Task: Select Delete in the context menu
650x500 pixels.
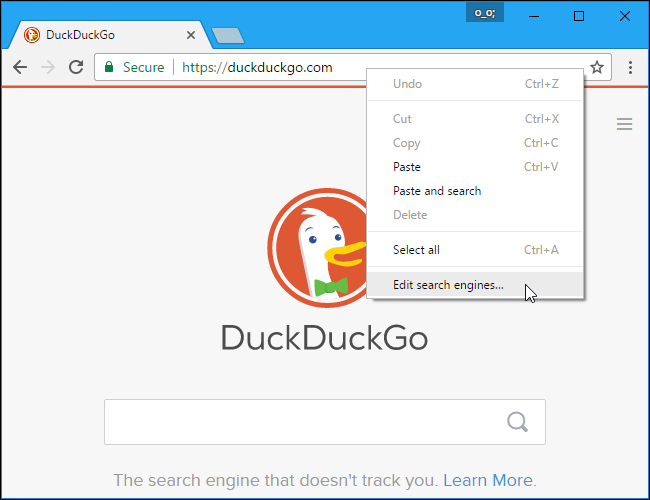Action: pyautogui.click(x=475, y=215)
